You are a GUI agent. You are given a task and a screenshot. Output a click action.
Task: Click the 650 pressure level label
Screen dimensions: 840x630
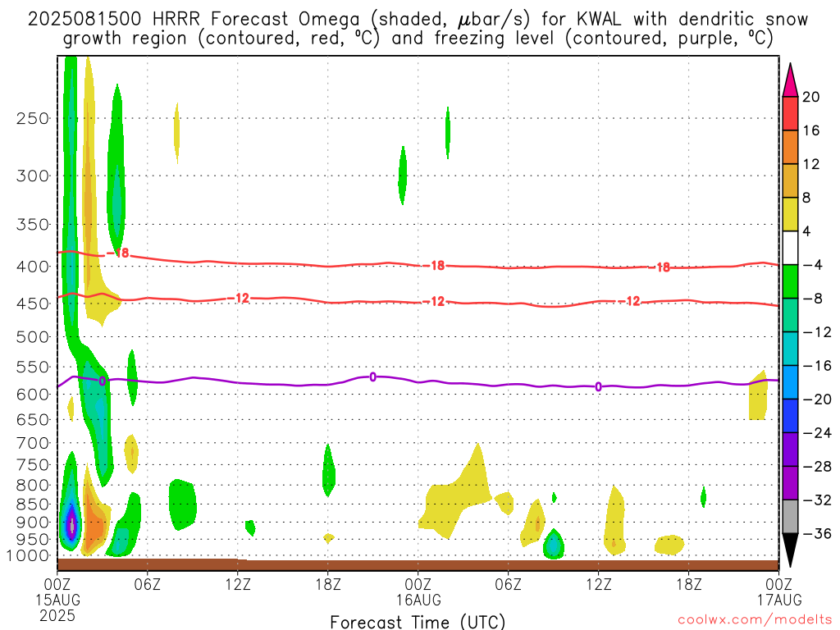point(33,419)
